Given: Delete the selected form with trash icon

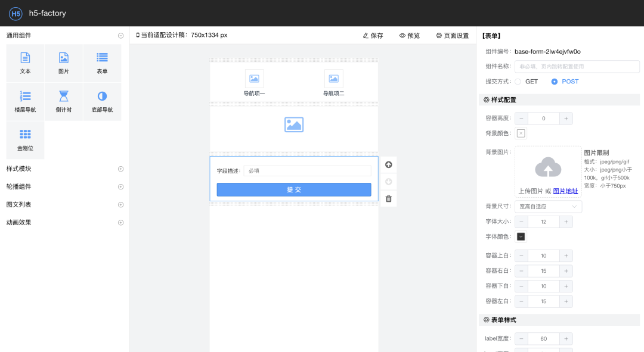Looking at the screenshot, I should coord(389,198).
